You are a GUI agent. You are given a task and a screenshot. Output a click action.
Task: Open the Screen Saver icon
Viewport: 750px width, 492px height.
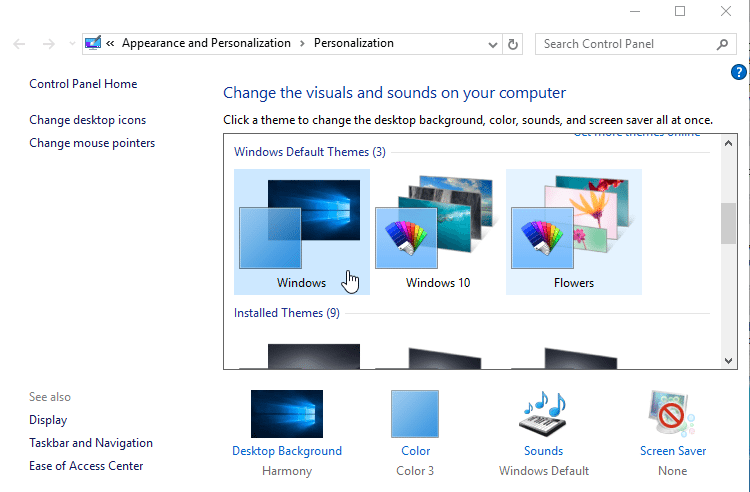click(x=672, y=414)
